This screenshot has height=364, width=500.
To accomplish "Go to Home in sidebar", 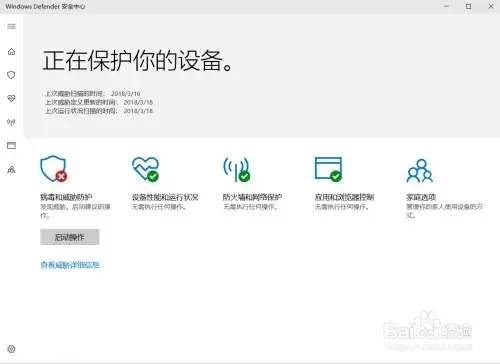I will (11, 52).
